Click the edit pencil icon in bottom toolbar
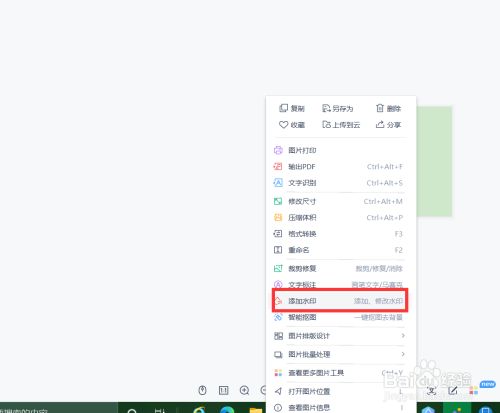The image size is (500, 413). pyautogui.click(x=453, y=390)
